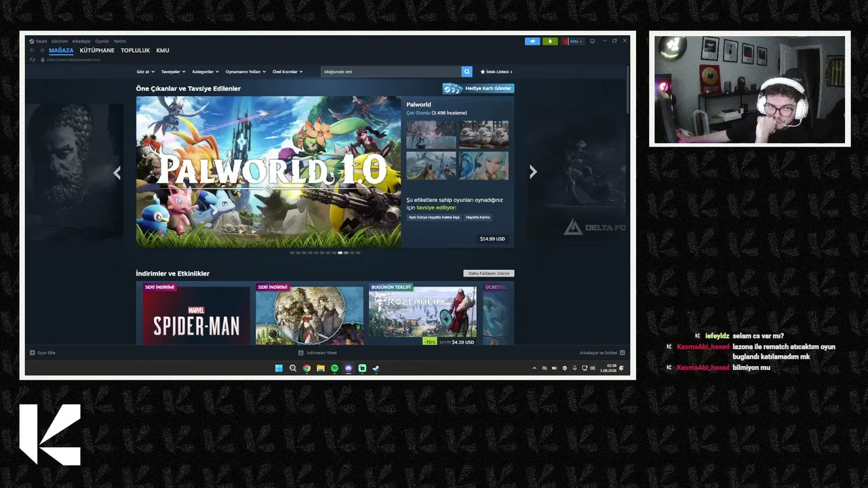This screenshot has width=868, height=488.
Task: Open the KMU profile tab
Action: click(163, 50)
